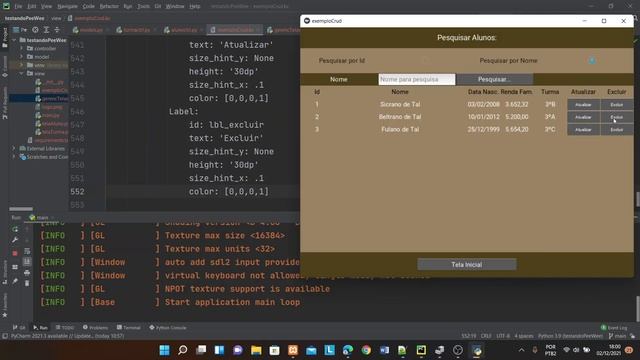The image size is (640, 360).
Task: Open the Tools menu in PyCharm
Action: 143,6
